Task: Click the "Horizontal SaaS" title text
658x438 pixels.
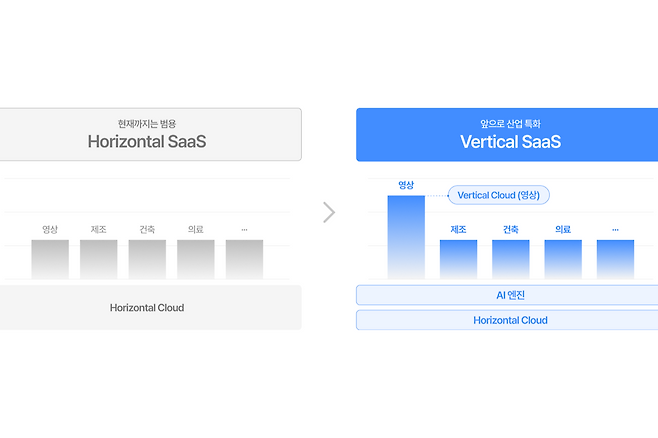Action: point(146,141)
